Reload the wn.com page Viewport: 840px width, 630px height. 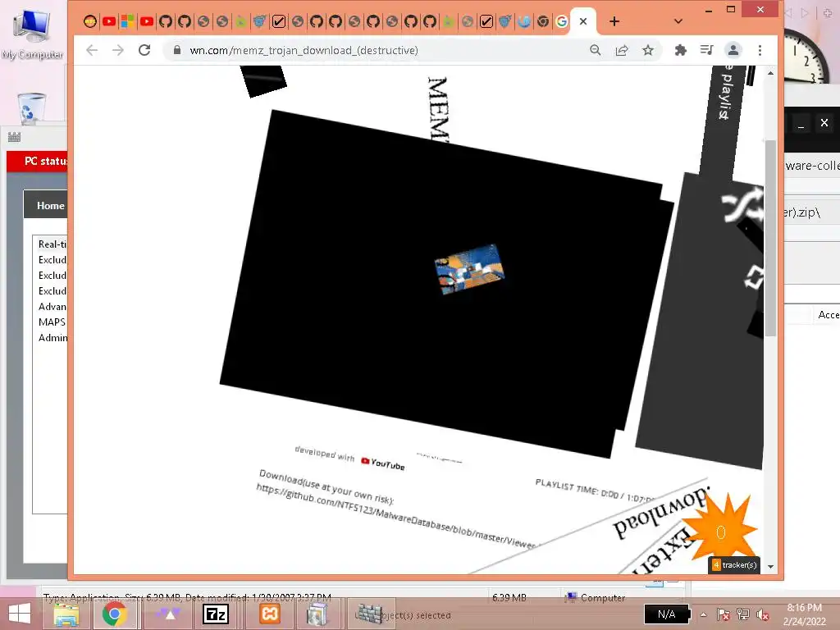144,50
